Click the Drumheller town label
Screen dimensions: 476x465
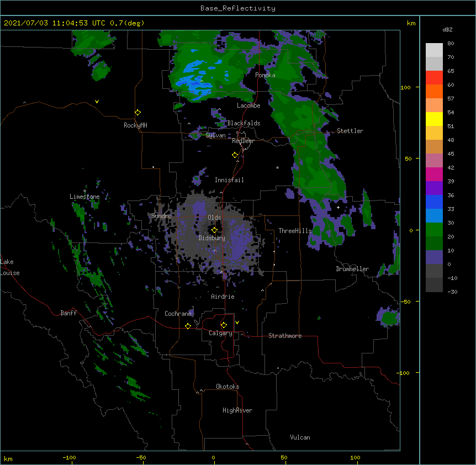(x=352, y=269)
